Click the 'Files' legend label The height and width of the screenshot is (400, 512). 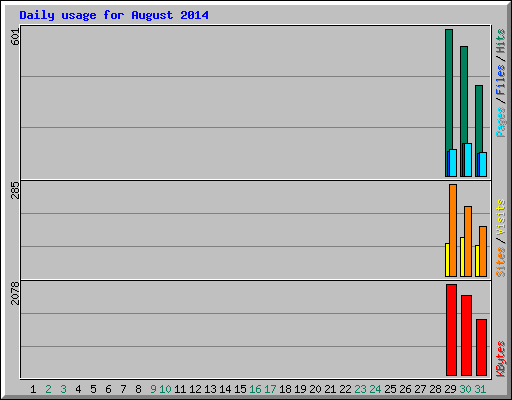[500, 79]
